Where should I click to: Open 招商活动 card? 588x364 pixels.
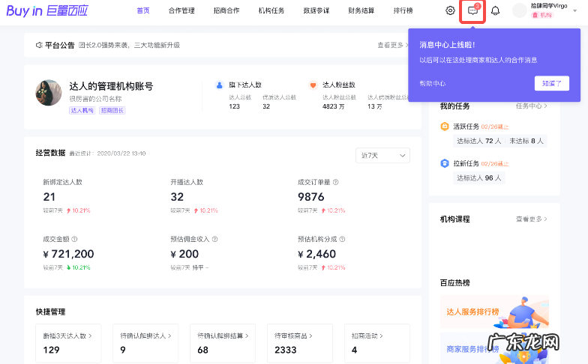pyautogui.click(x=377, y=343)
